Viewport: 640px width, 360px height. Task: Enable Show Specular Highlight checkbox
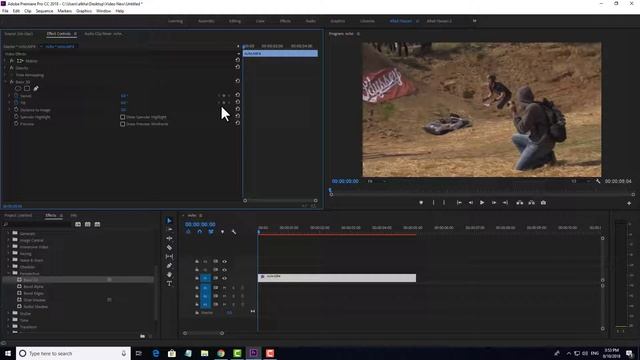[122, 117]
